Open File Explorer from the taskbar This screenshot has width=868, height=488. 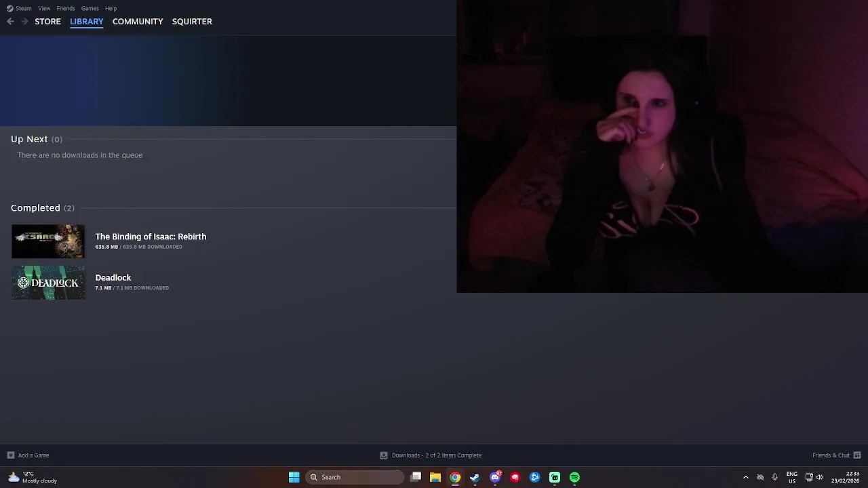click(x=435, y=477)
